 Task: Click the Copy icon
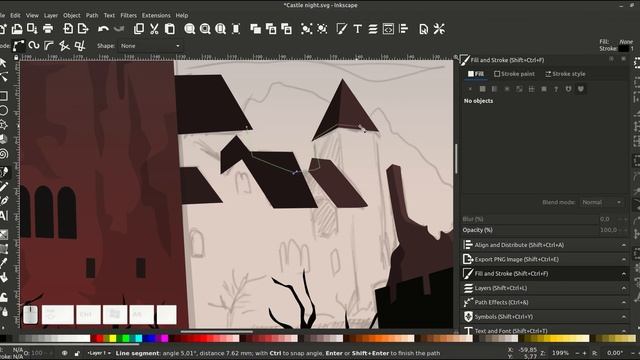139,29
